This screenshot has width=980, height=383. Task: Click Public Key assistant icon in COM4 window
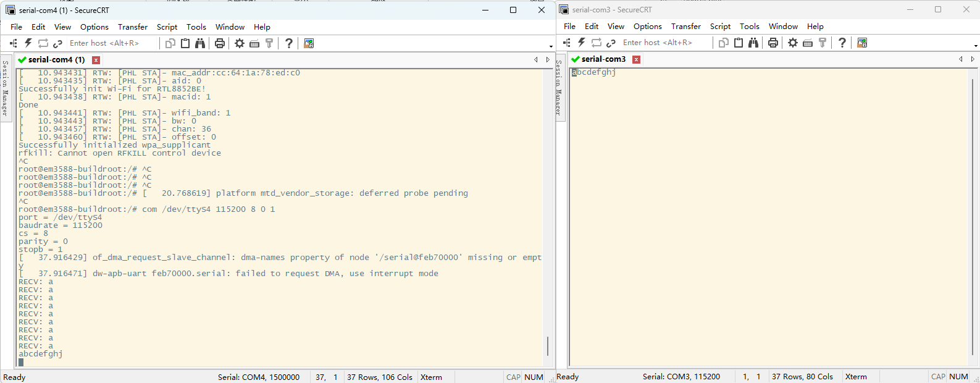click(269, 43)
